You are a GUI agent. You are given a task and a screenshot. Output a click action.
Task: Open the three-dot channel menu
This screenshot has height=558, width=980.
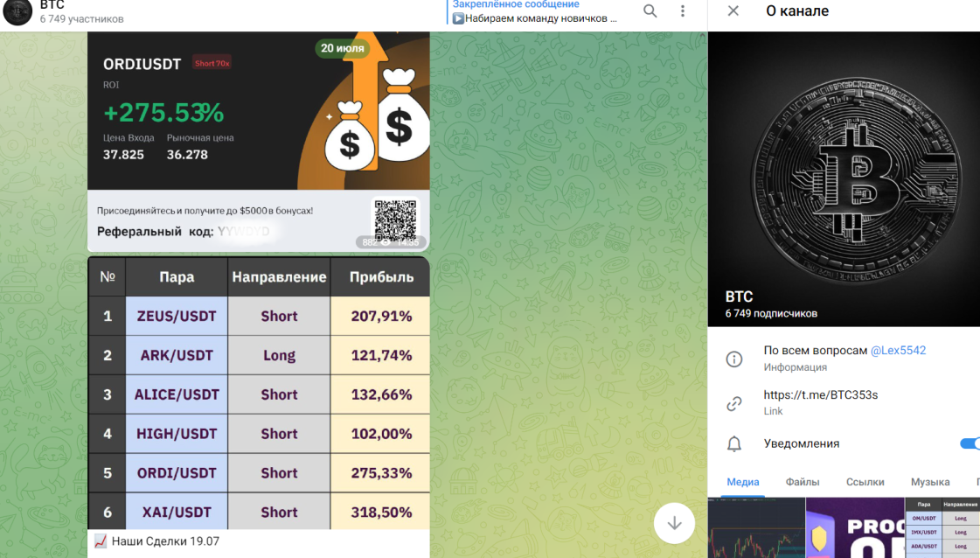pyautogui.click(x=683, y=11)
